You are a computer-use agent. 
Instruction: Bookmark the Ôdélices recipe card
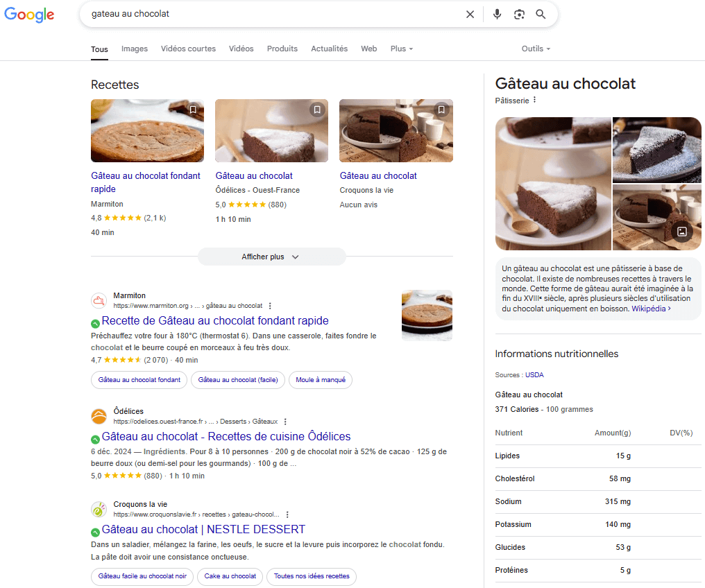[317, 110]
